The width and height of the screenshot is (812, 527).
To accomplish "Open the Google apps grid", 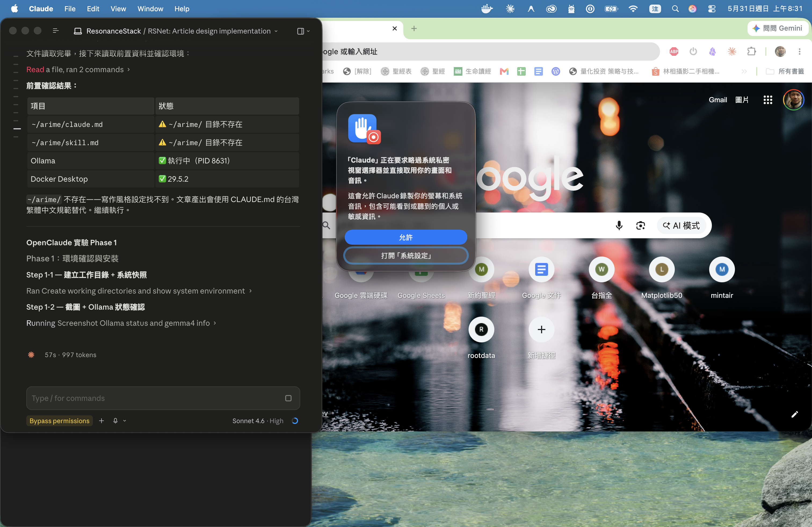I will coord(768,100).
